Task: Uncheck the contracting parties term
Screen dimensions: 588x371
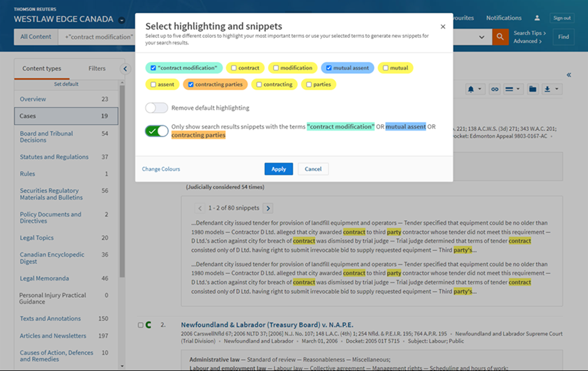Action: [191, 85]
